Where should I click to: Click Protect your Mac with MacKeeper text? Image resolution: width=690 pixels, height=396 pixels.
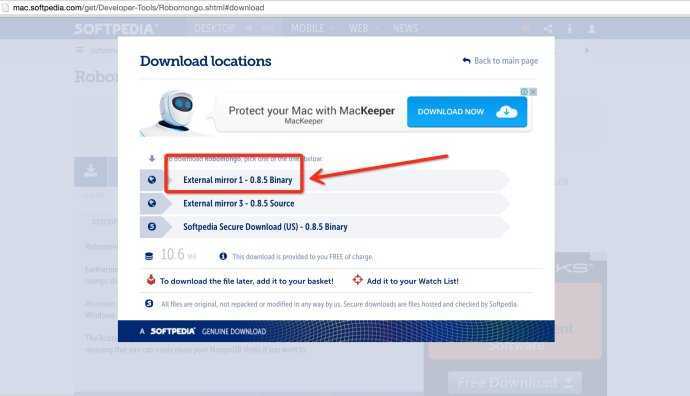pyautogui.click(x=312, y=110)
